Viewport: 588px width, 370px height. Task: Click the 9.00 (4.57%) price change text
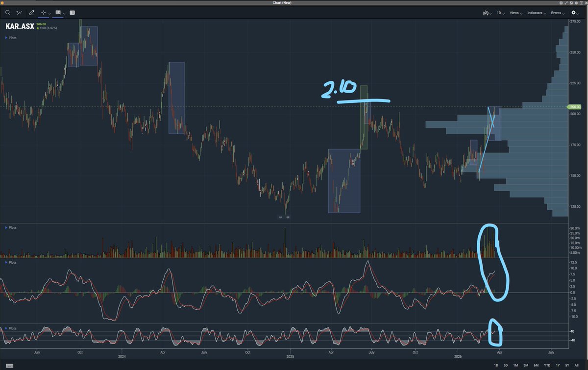pyautogui.click(x=48, y=28)
